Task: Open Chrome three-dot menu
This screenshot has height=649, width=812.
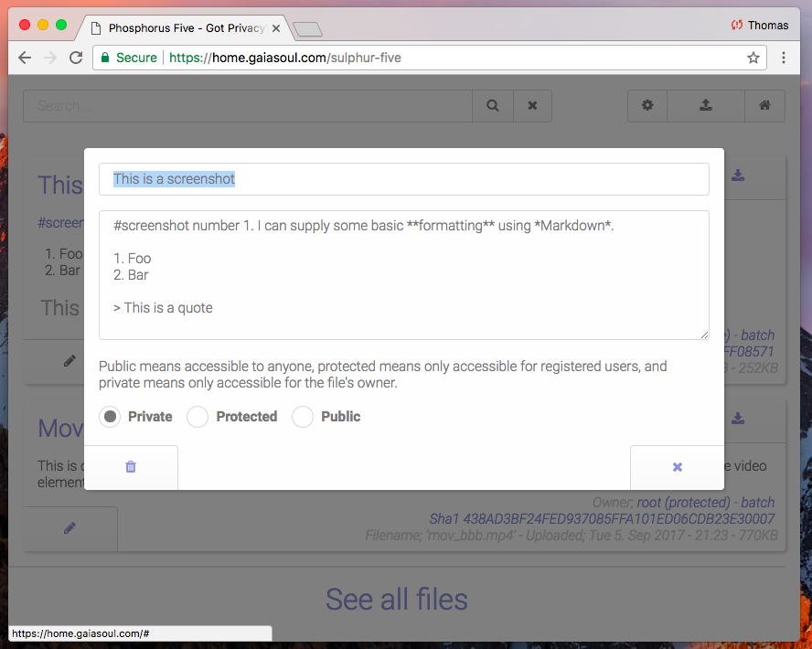Action: [x=784, y=58]
